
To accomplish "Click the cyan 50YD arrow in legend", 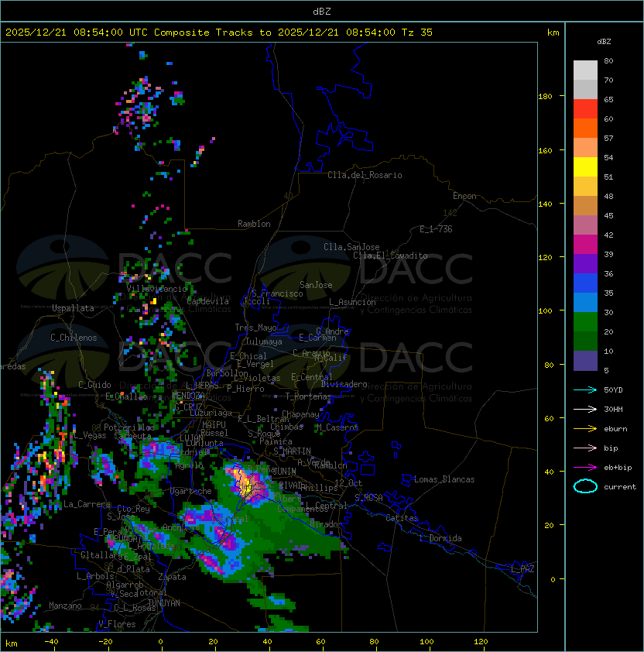I will (x=585, y=389).
